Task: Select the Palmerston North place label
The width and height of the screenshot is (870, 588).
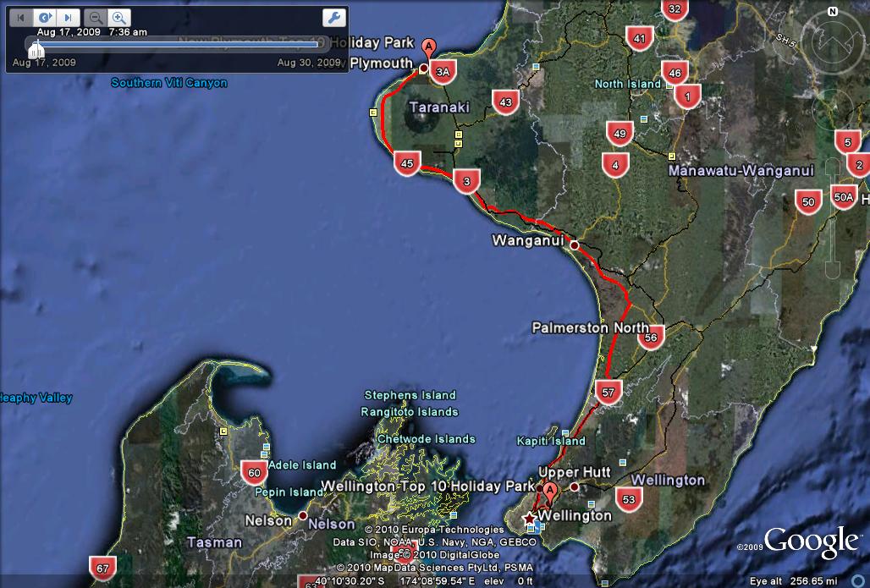Action: point(590,327)
